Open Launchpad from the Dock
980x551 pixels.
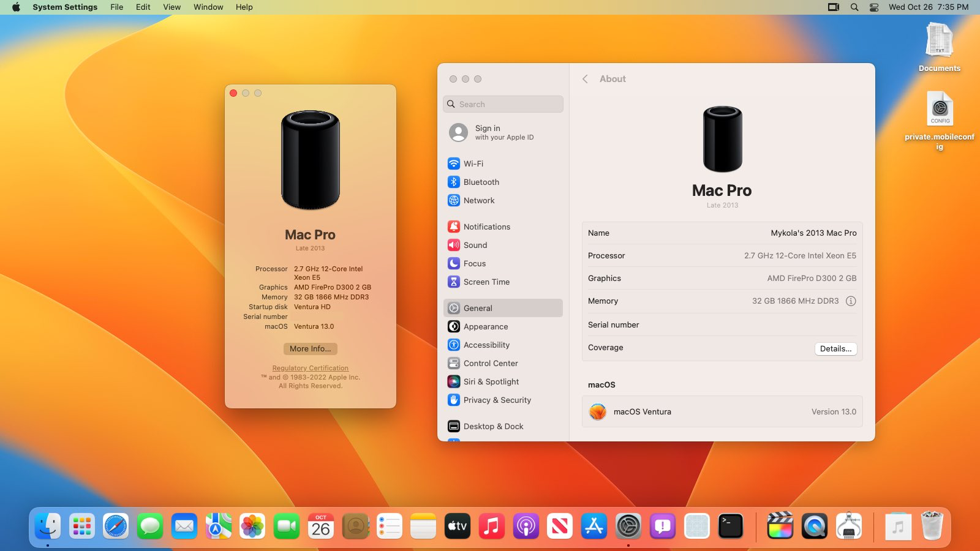pyautogui.click(x=82, y=526)
